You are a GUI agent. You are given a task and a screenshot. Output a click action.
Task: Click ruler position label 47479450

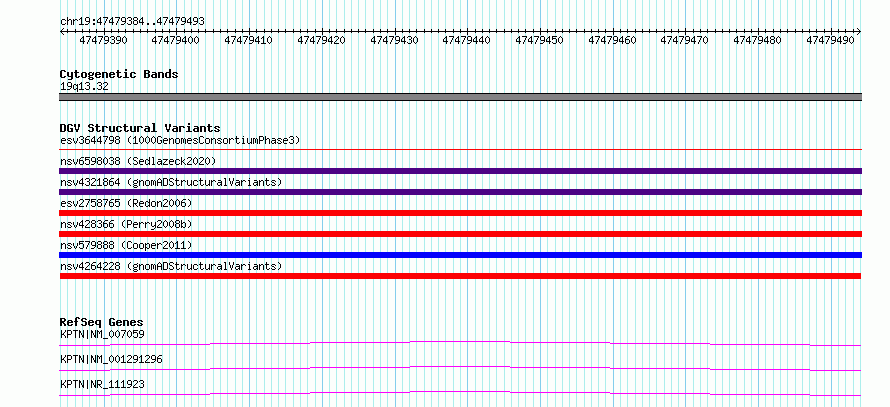[x=539, y=40]
